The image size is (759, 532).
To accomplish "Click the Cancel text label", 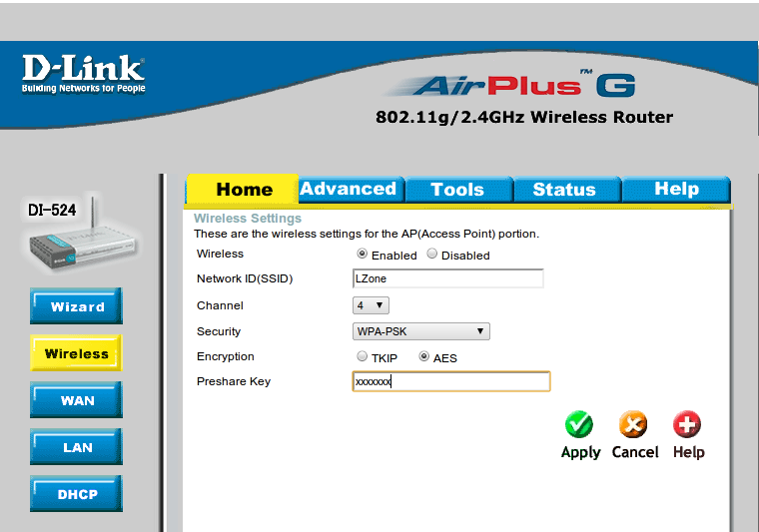I will 635,452.
